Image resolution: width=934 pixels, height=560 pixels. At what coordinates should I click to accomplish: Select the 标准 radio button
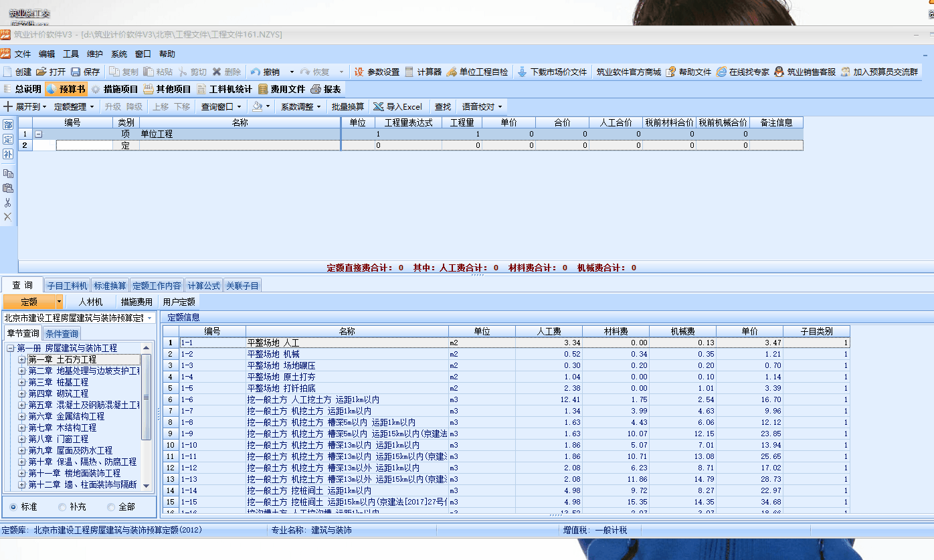[x=13, y=507]
